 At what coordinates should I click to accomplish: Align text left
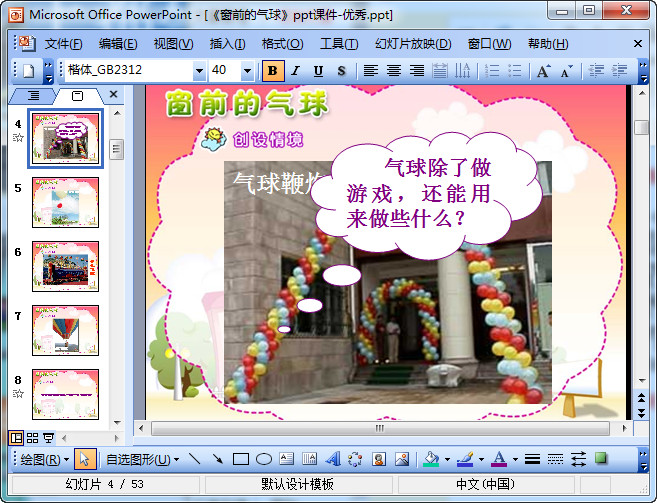(x=370, y=70)
